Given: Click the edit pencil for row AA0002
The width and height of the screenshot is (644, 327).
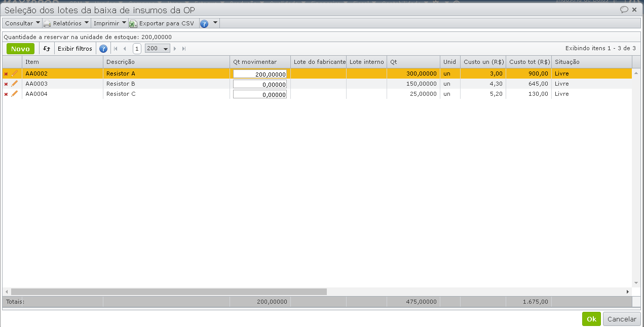Looking at the screenshot, I should pos(14,74).
